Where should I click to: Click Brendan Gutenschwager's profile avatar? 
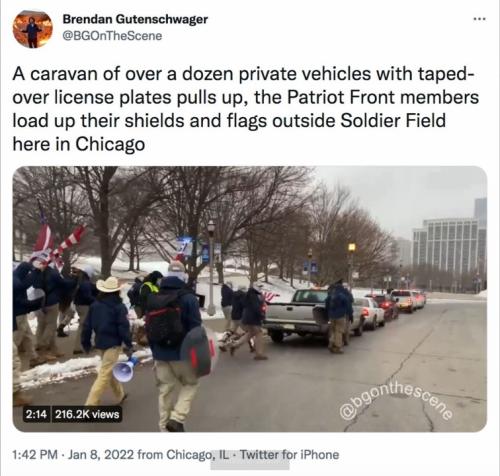tap(33, 29)
